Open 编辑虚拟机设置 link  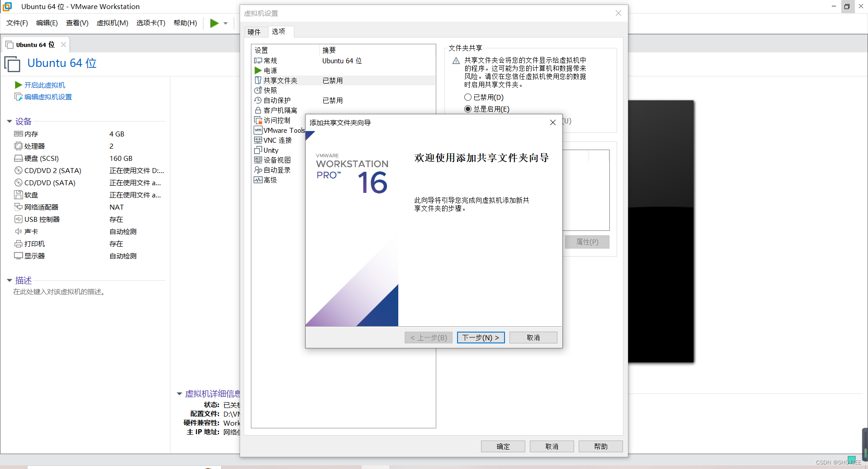47,97
